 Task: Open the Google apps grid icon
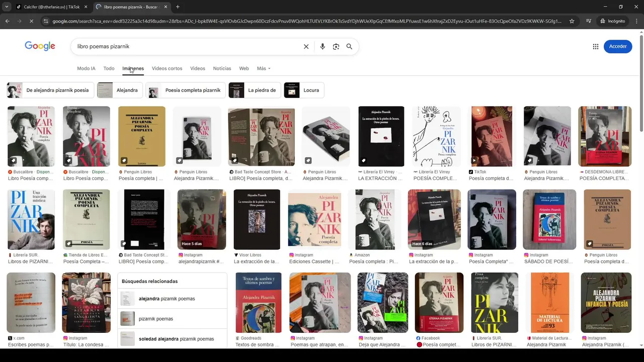pyautogui.click(x=596, y=46)
